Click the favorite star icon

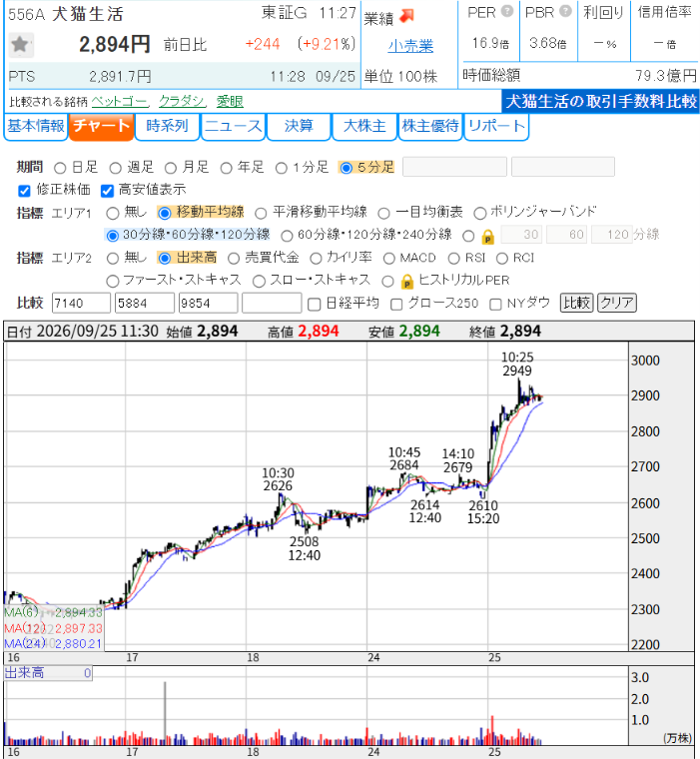click(x=20, y=45)
